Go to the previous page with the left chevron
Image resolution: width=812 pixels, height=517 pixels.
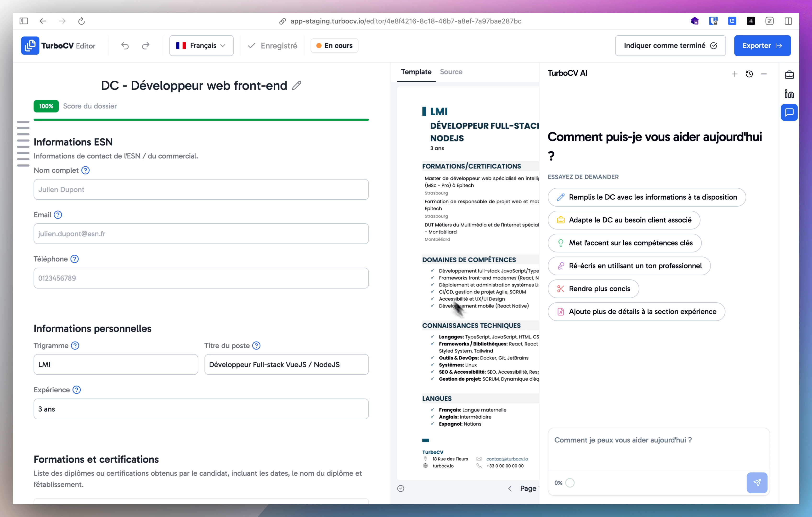[510, 488]
